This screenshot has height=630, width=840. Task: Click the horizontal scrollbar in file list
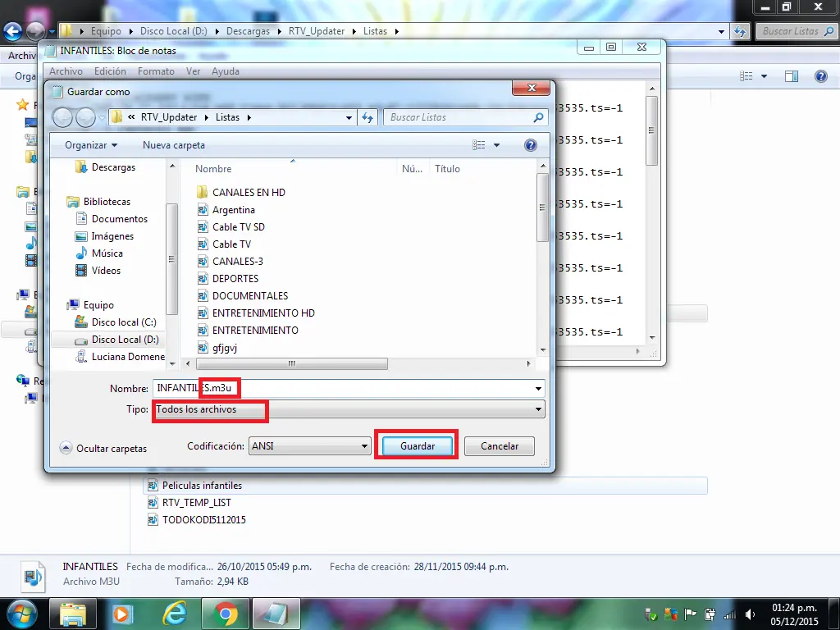click(292, 363)
